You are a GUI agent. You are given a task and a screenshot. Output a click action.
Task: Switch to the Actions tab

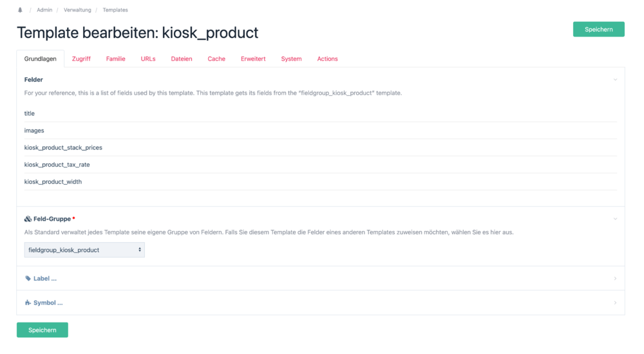point(327,59)
